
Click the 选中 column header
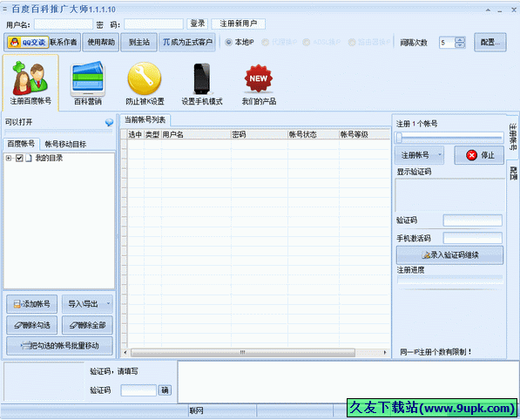pos(135,134)
